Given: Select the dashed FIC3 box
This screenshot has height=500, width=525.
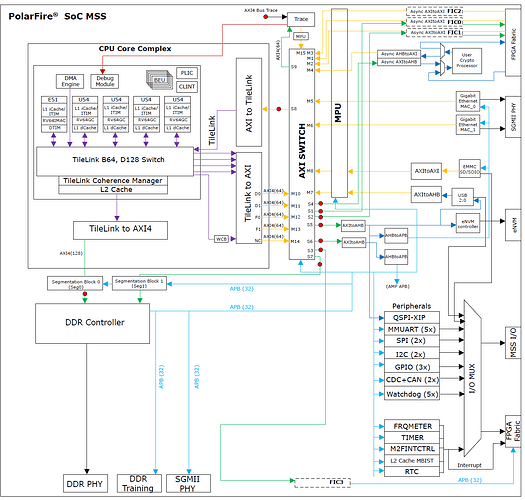Looking at the screenshot, I should [x=322, y=483].
